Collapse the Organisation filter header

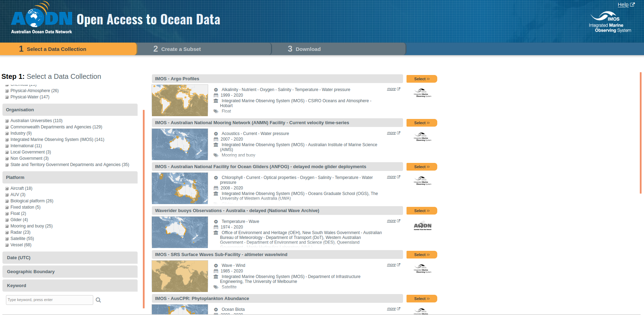70,110
